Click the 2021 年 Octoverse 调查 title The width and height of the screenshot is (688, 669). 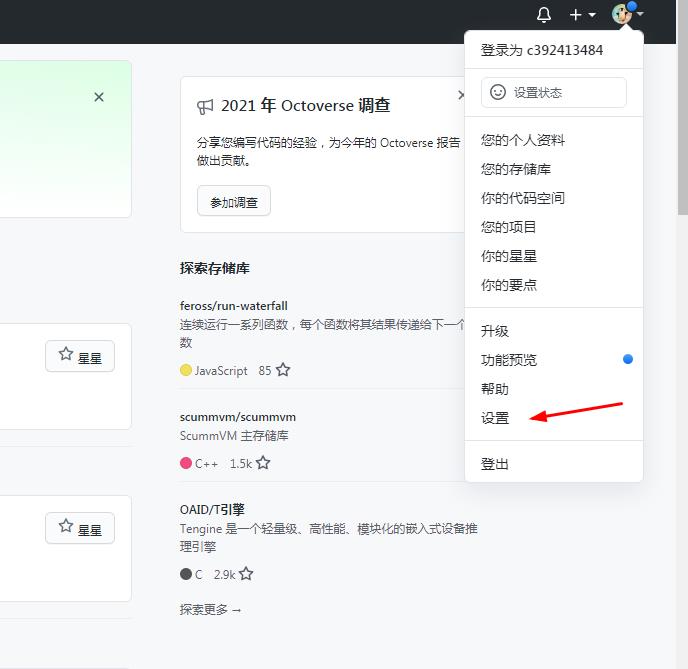point(305,106)
